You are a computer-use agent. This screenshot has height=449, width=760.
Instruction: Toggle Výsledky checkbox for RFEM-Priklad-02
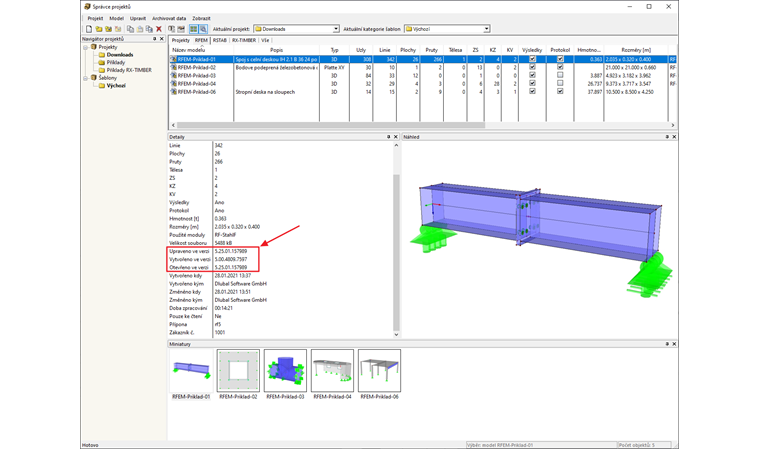click(x=532, y=67)
